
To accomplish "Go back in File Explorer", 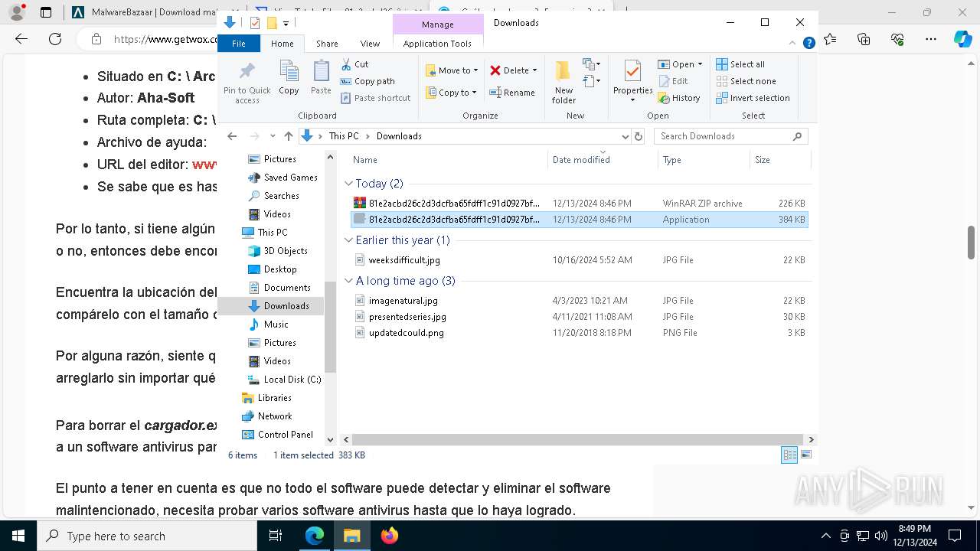I will point(233,136).
